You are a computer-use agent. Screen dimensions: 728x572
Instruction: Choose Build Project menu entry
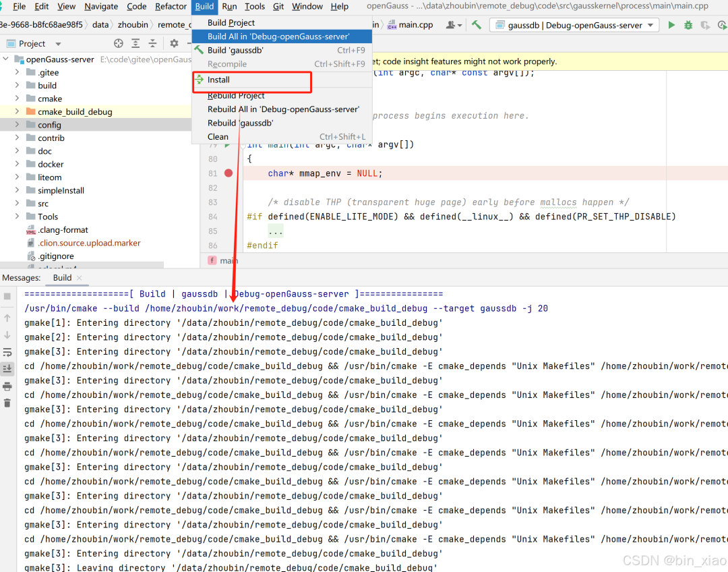282,23
